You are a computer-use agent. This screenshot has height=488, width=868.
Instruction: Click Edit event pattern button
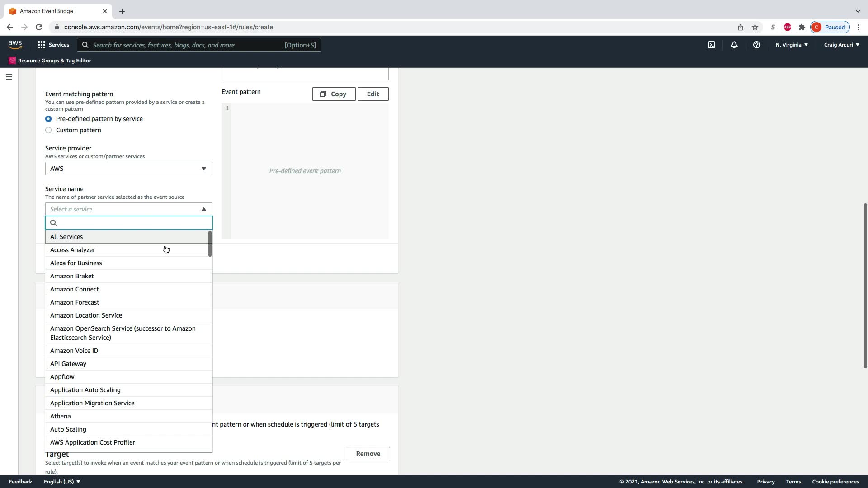point(373,94)
